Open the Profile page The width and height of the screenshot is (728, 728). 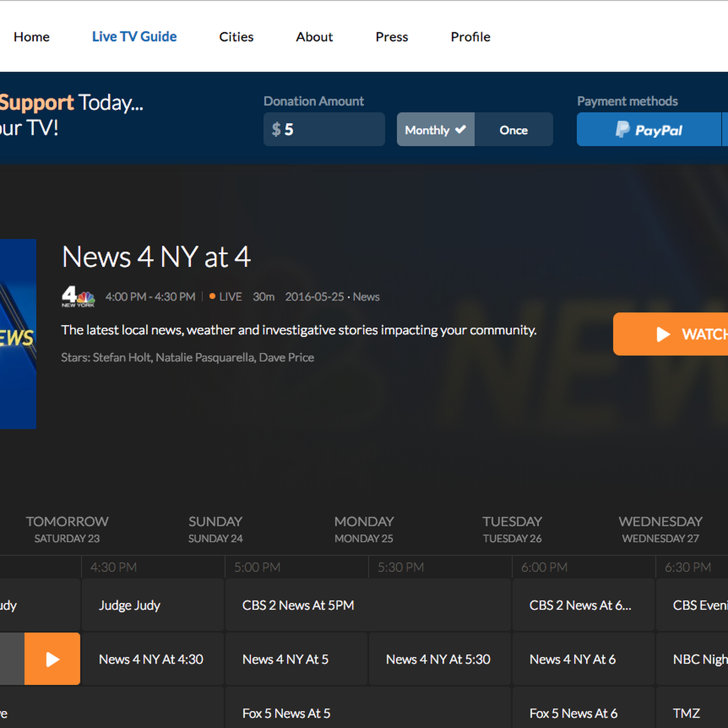click(471, 37)
